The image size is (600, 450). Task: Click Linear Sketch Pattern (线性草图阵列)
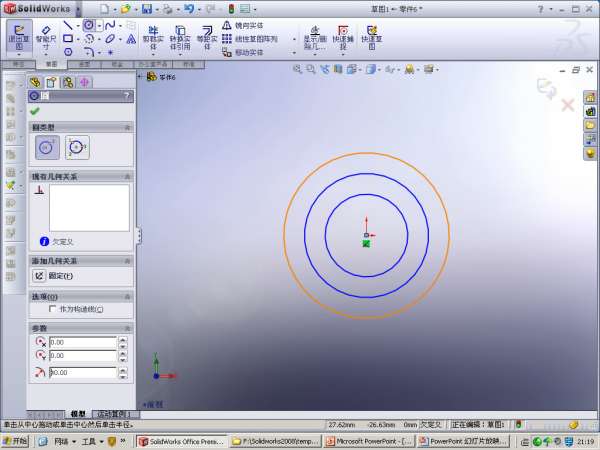(249, 39)
